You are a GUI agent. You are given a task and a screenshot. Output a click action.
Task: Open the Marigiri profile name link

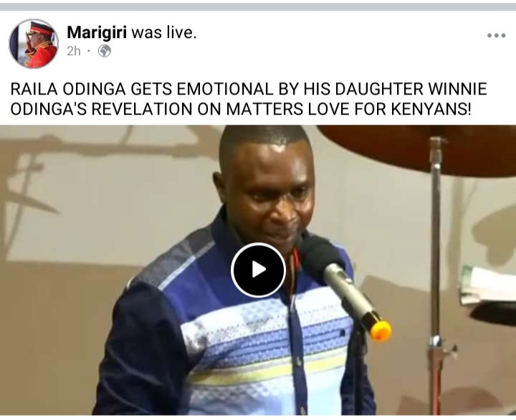pyautogui.click(x=97, y=32)
